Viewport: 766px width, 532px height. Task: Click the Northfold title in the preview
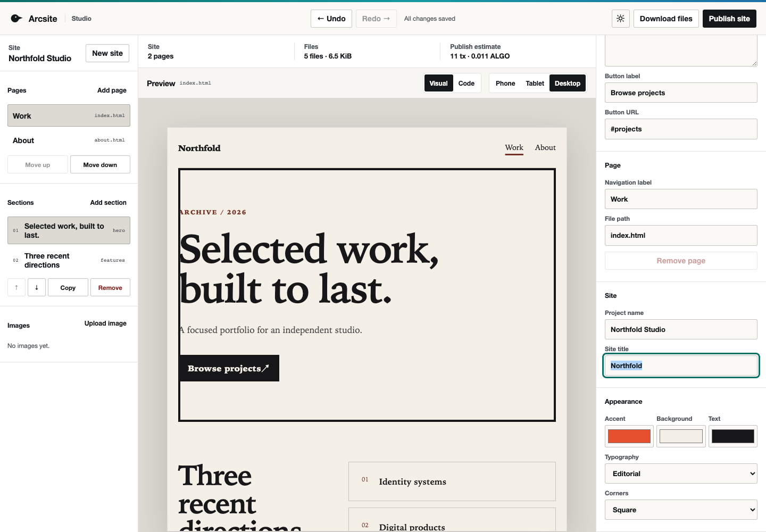pos(199,148)
